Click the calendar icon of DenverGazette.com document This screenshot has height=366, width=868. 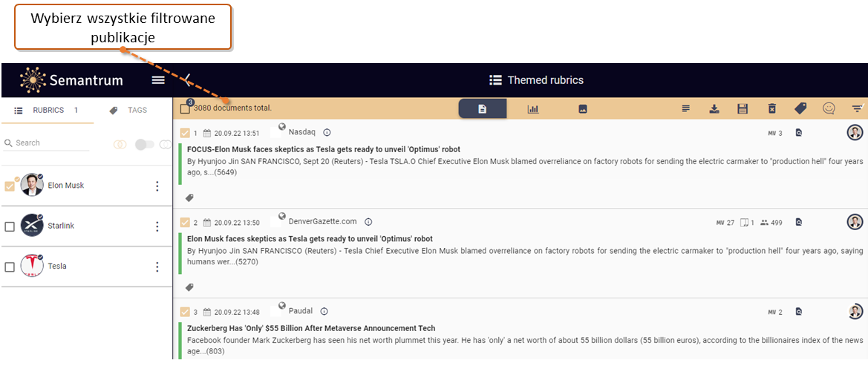pyautogui.click(x=208, y=223)
